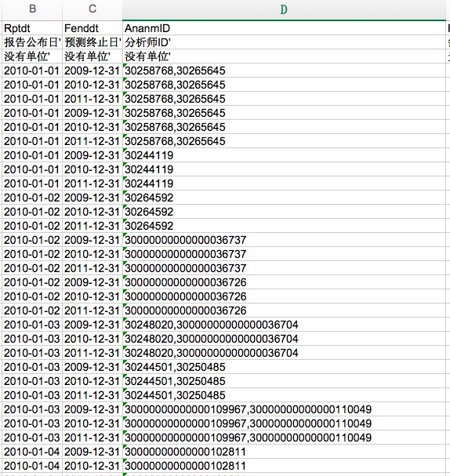Select ID ending 36726 in the 2010-12-31 Fenddt row
This screenshot has height=476, width=450.
coord(284,296)
